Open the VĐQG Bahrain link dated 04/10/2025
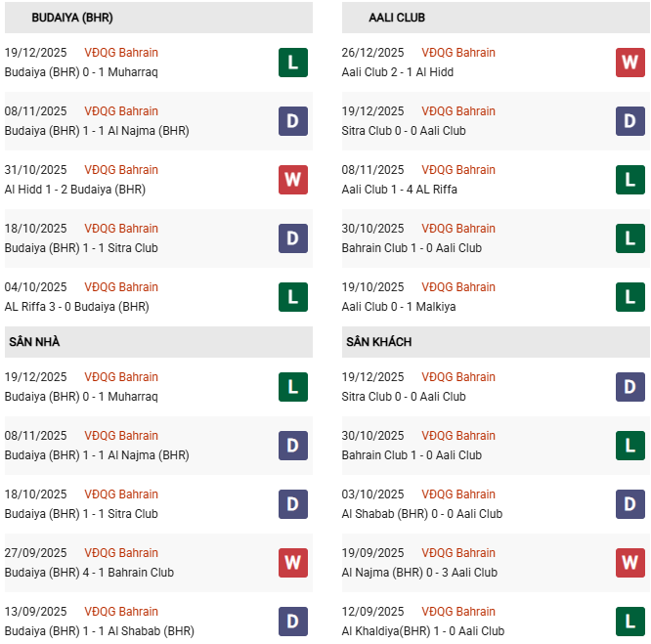The image size is (651, 644). point(121,287)
